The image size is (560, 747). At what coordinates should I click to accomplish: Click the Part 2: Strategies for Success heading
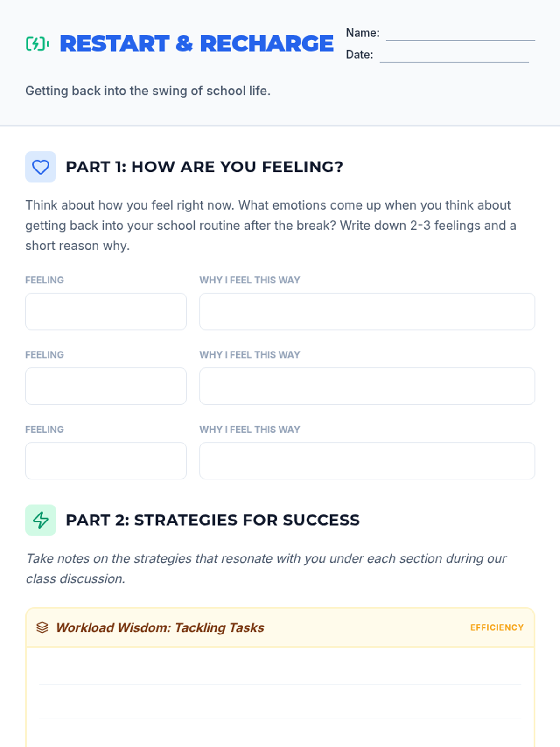213,520
